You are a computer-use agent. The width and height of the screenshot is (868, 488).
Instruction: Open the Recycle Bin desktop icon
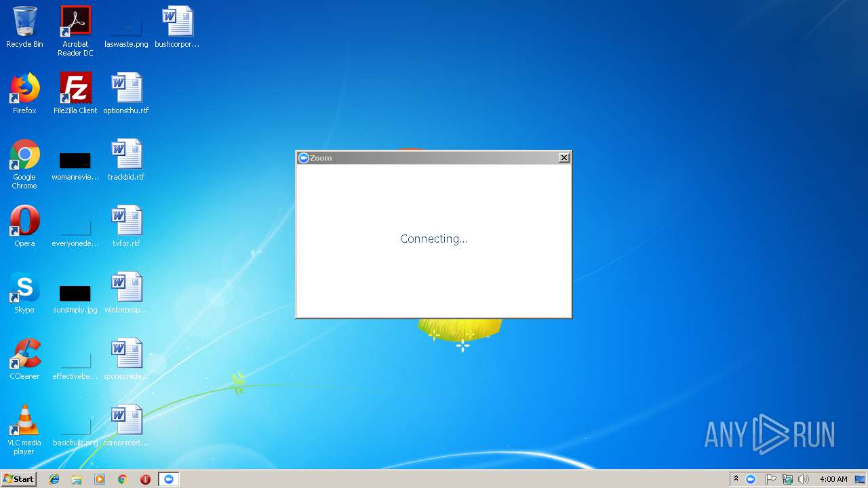[x=24, y=27]
